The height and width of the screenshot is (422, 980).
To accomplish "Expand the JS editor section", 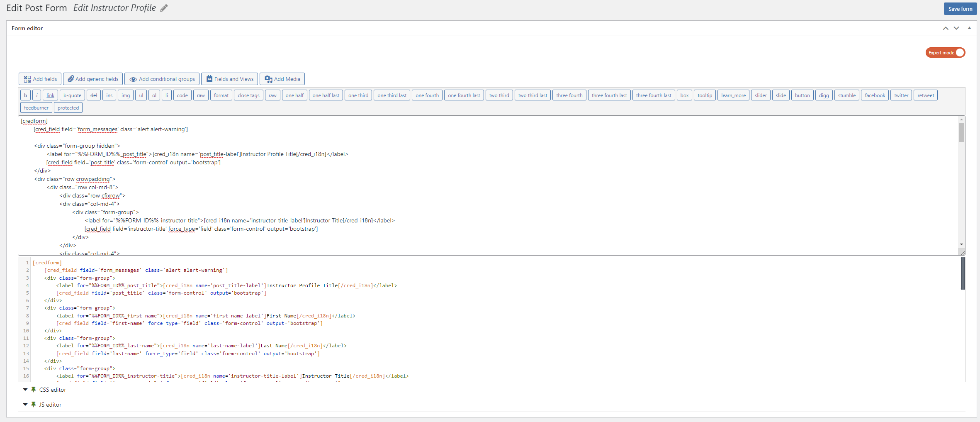I will (25, 405).
